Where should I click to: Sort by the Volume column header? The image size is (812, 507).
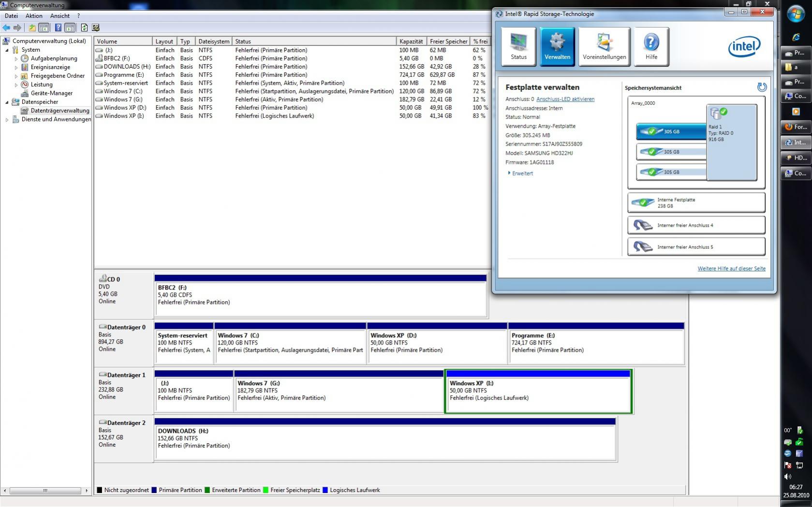(x=123, y=42)
